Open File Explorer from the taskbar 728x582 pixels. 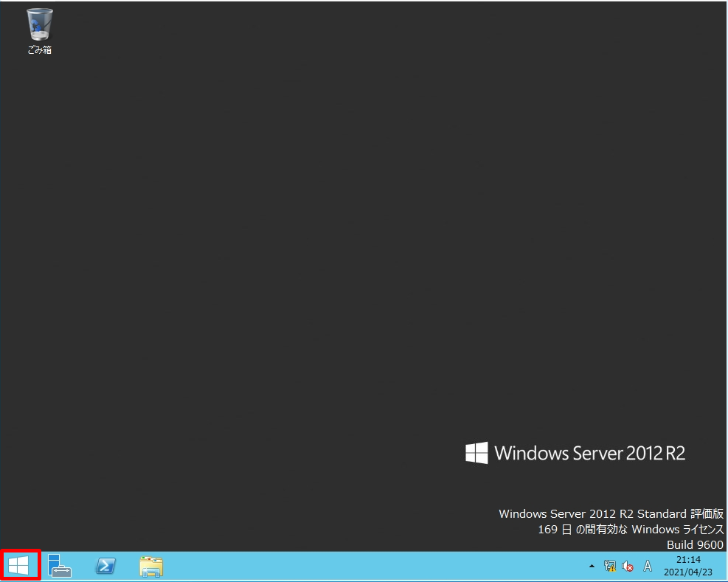click(151, 567)
